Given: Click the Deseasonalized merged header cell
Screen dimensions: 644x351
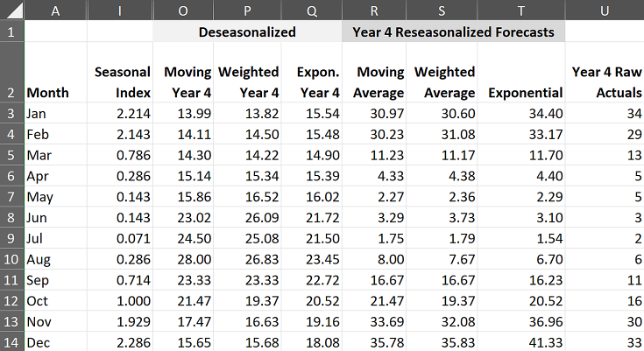Looking at the screenshot, I should tap(247, 32).
